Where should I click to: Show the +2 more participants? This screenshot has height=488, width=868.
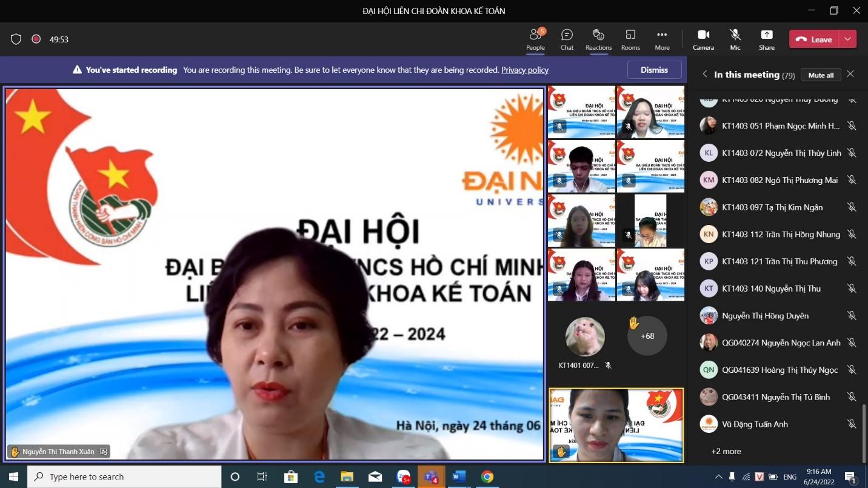[x=726, y=451]
